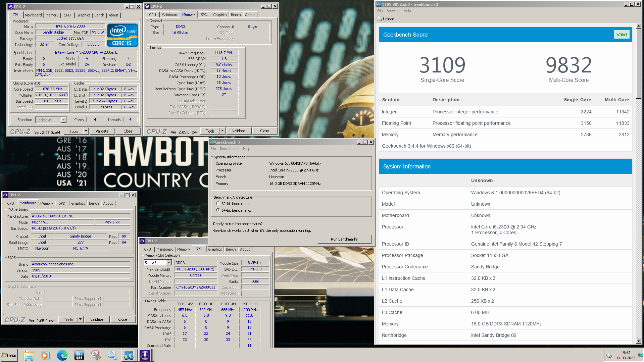644x362 pixels.
Task: Click Validate in the CPU window
Action: pyautogui.click(x=102, y=131)
